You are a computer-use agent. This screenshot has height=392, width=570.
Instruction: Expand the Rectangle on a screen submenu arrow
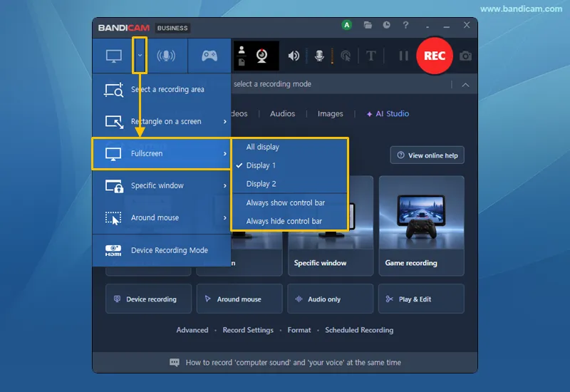pos(225,121)
